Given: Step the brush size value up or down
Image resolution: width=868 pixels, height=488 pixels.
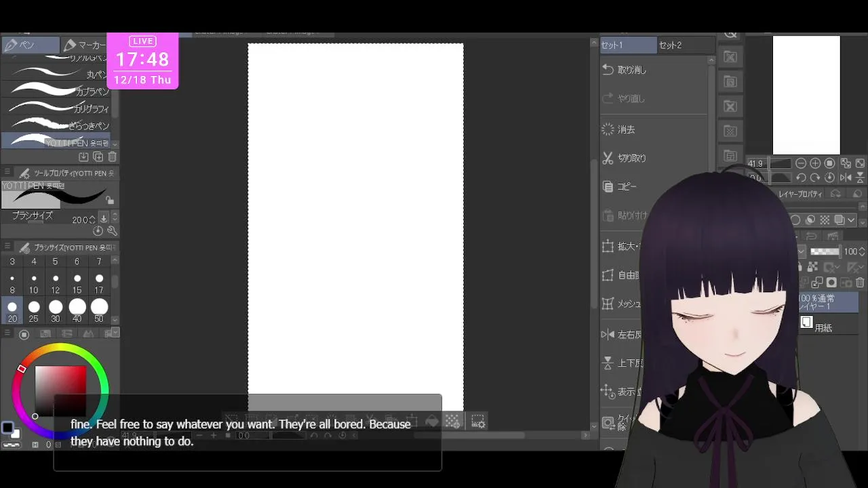Looking at the screenshot, I should coord(92,220).
